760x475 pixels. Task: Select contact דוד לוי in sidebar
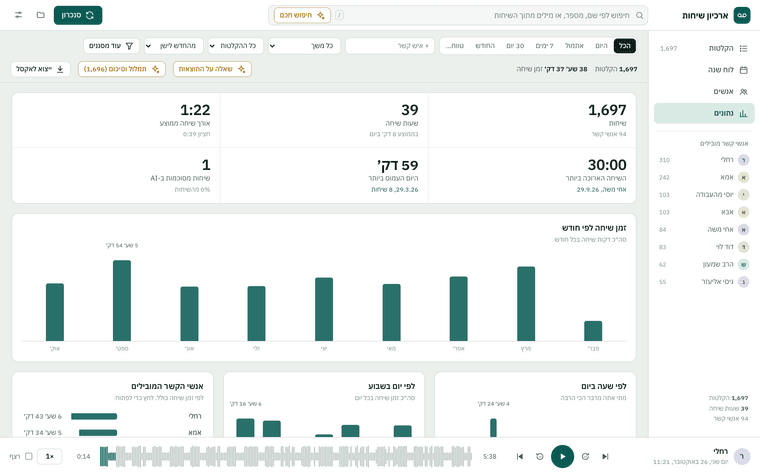pos(704,247)
